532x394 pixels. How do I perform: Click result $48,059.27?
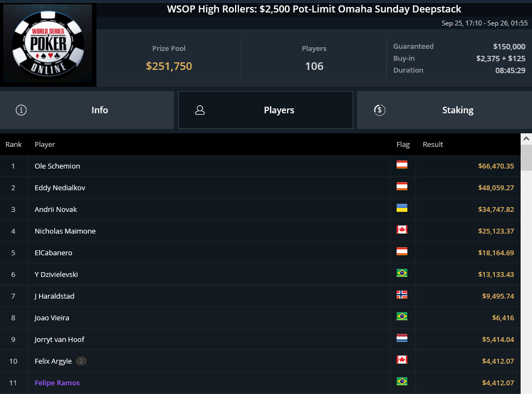coord(496,188)
